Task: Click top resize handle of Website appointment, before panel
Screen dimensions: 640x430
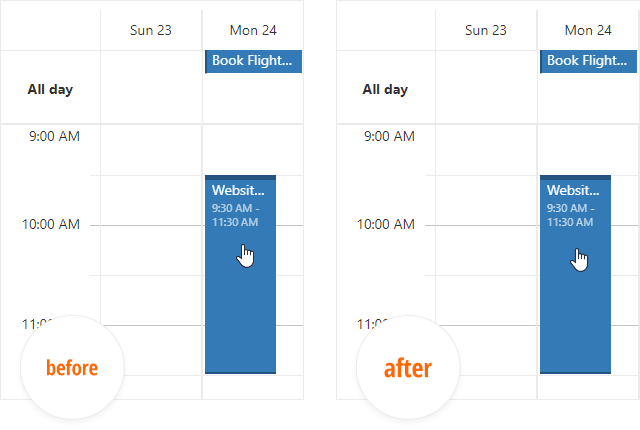Action: point(240,177)
